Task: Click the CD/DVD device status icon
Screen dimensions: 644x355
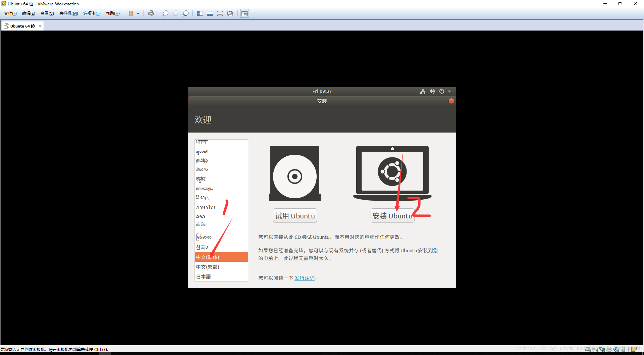Action: pos(595,349)
